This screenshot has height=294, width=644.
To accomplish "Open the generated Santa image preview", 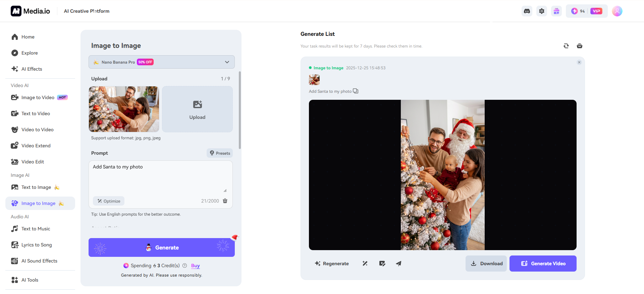I will (x=443, y=175).
